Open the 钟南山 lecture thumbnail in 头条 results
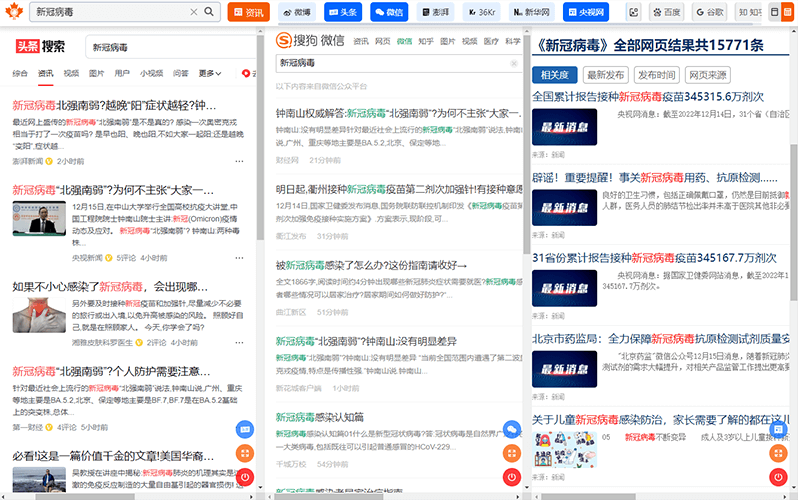This screenshot has width=800, height=500. [x=39, y=218]
